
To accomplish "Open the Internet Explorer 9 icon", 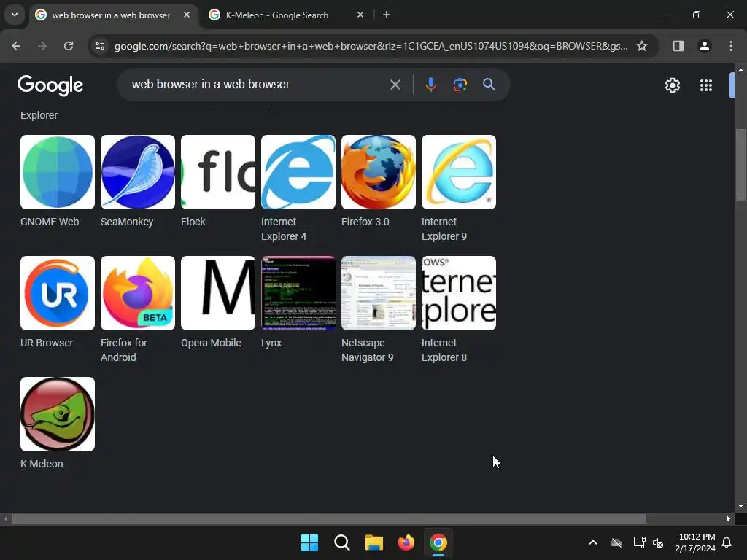I will (x=459, y=172).
